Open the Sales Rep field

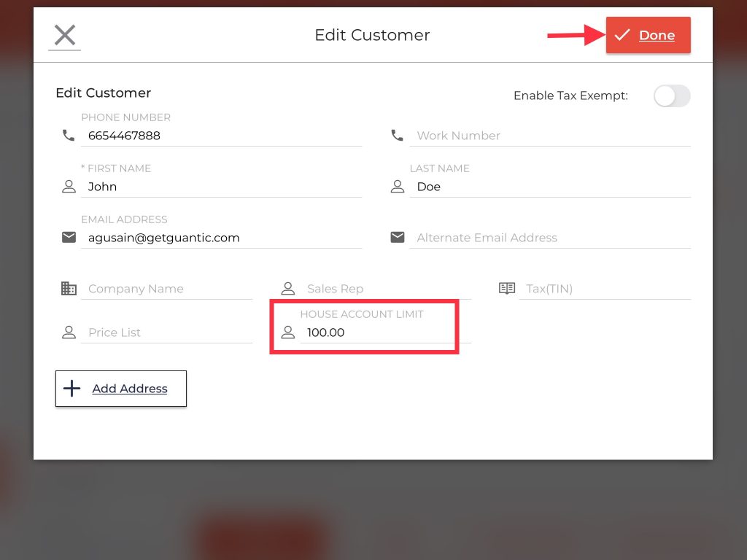coord(385,289)
